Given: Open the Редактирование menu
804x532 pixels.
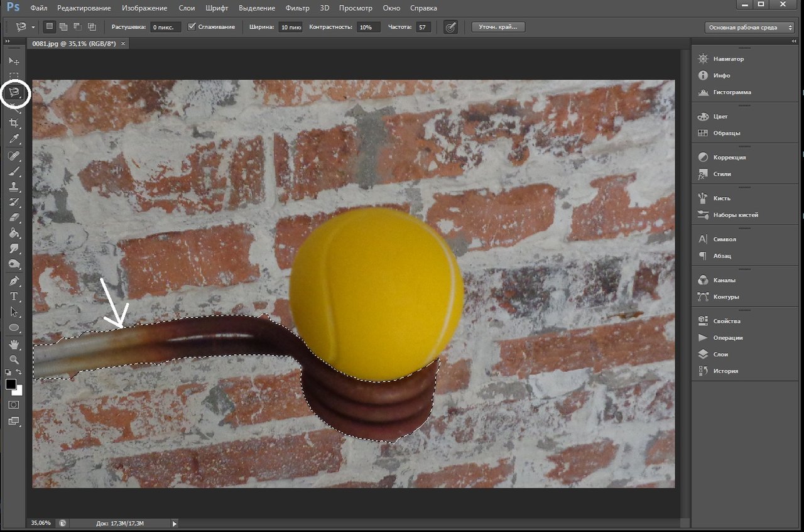Looking at the screenshot, I should pyautogui.click(x=84, y=8).
